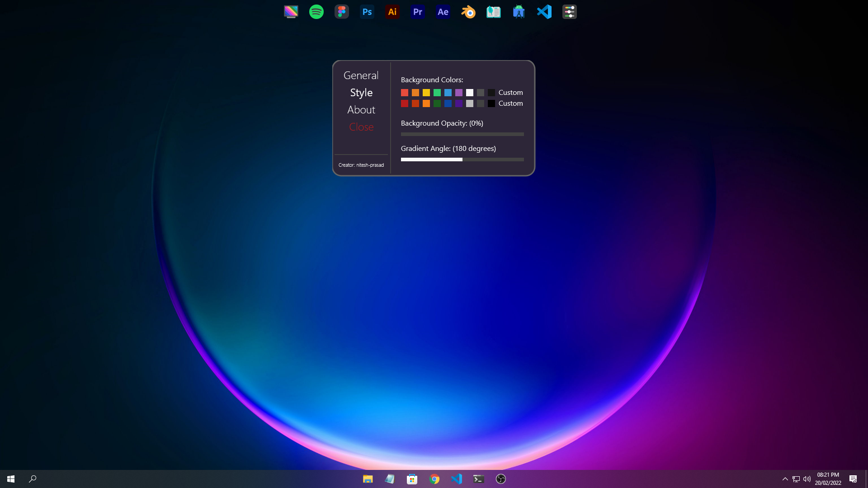Launch Adobe Photoshop

367,11
